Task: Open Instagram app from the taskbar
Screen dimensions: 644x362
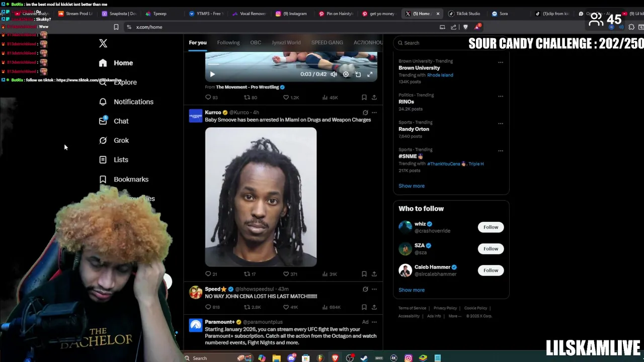Action: tap(408, 358)
